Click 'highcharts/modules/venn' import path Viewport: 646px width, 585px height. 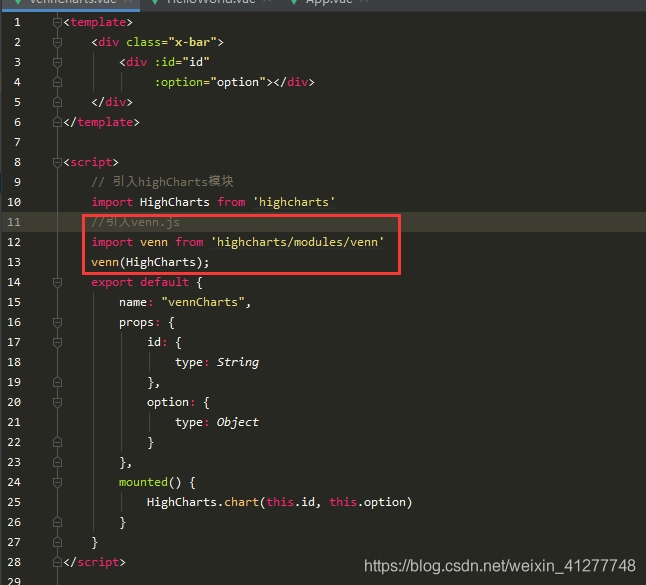point(297,242)
